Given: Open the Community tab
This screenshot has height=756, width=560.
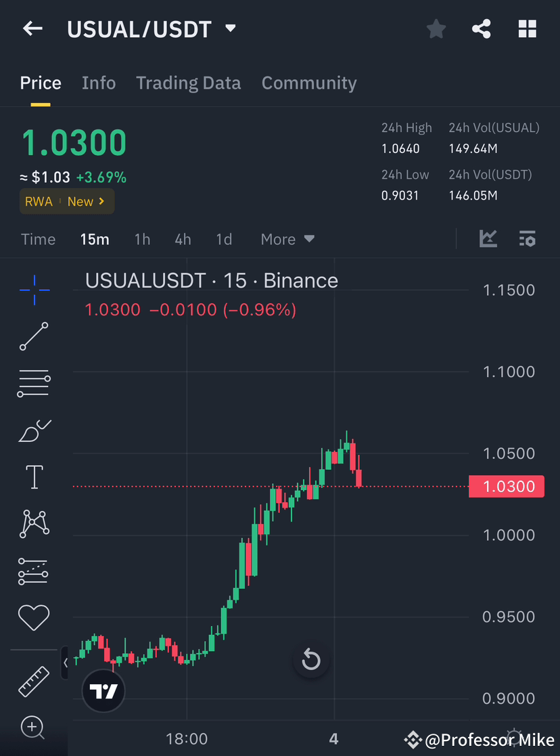Looking at the screenshot, I should coord(309,83).
